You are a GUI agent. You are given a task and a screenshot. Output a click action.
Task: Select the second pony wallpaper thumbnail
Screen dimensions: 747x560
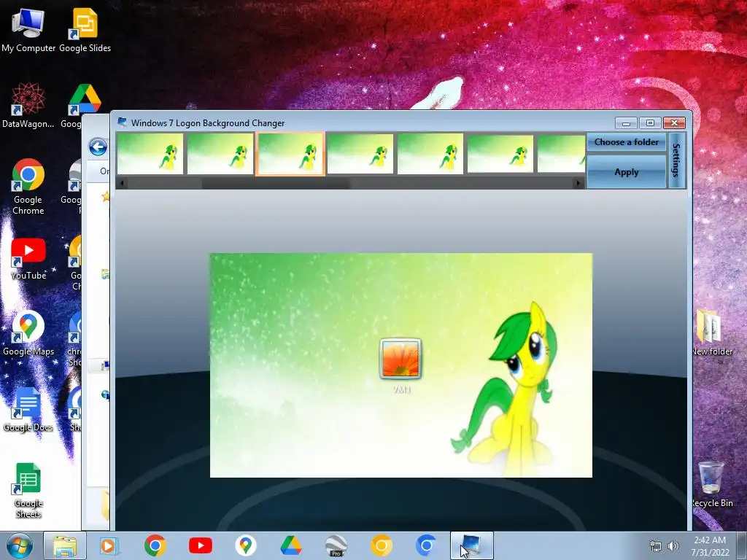pos(220,154)
